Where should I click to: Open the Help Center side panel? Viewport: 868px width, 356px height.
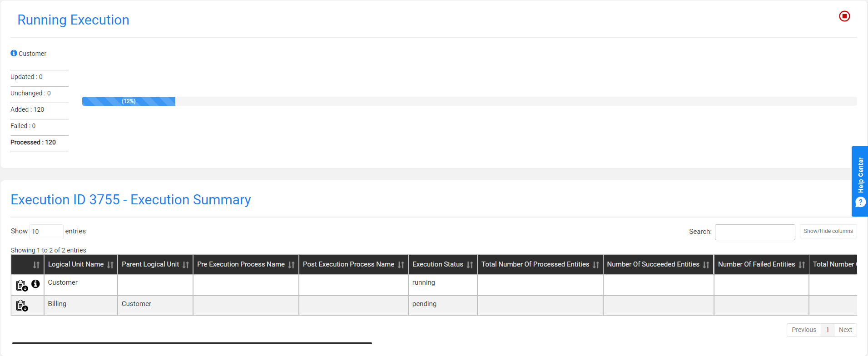pos(860,181)
